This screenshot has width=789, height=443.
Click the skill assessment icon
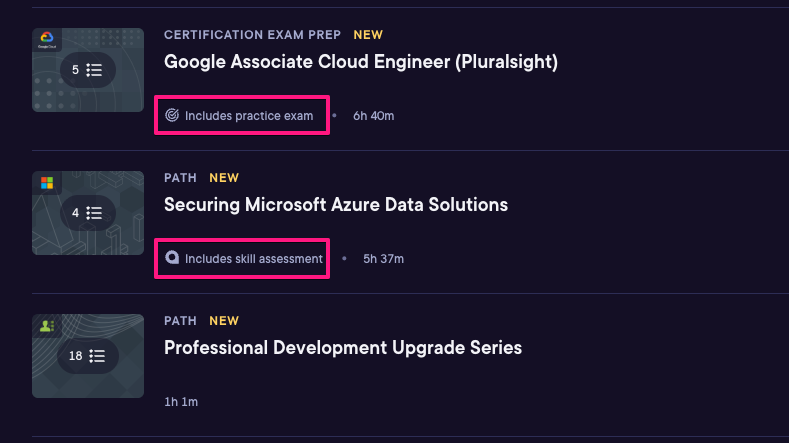(172, 258)
